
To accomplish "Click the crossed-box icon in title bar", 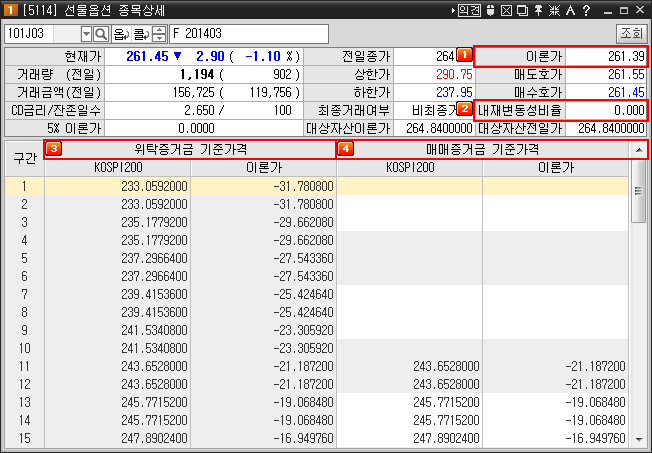I will tap(507, 10).
